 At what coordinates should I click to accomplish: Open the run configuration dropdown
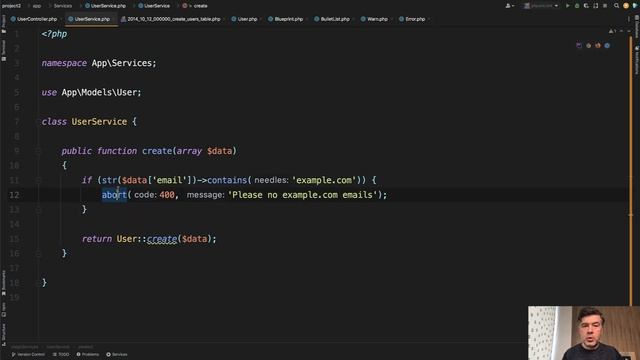point(541,6)
